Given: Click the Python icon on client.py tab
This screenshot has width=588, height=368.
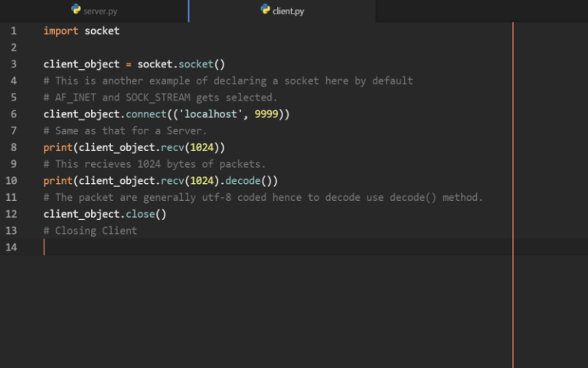Looking at the screenshot, I should click(265, 10).
